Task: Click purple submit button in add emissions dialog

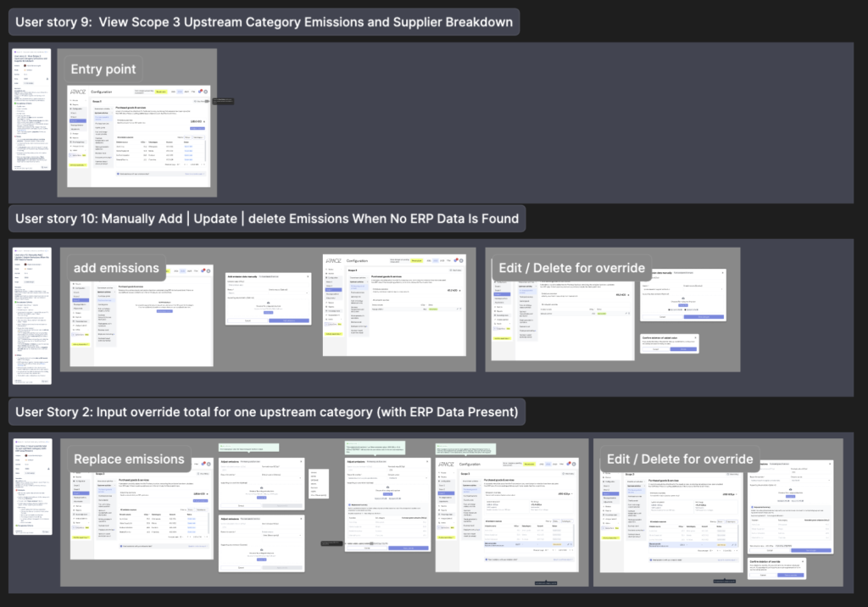Action: click(x=287, y=320)
